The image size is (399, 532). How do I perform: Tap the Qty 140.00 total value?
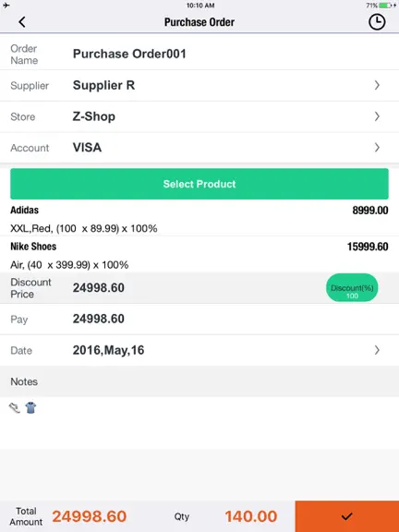click(x=251, y=516)
